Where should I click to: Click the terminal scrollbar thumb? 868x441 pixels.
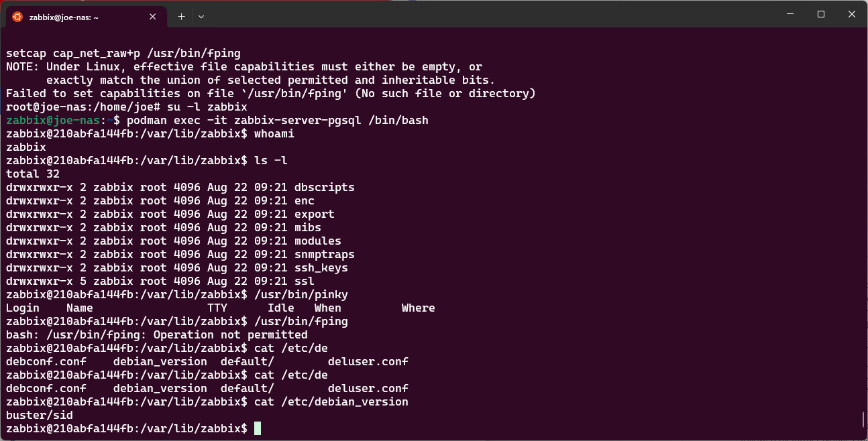click(x=863, y=420)
